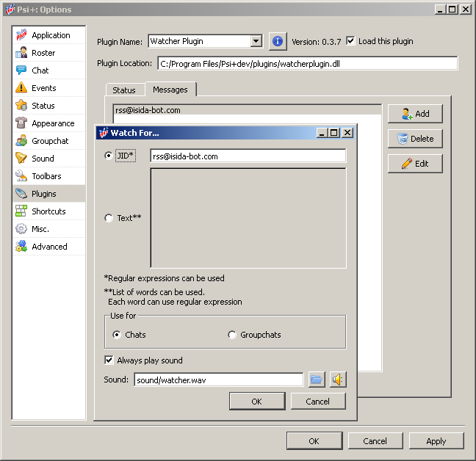Select the Groupchats radio button
476x461 pixels.
[233, 335]
